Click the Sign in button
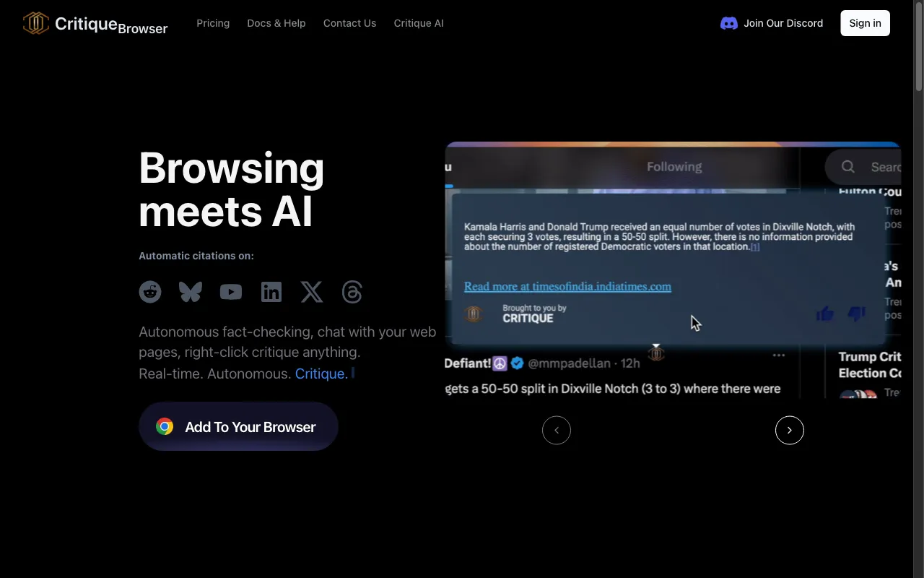Viewport: 924px width, 578px height. tap(865, 23)
